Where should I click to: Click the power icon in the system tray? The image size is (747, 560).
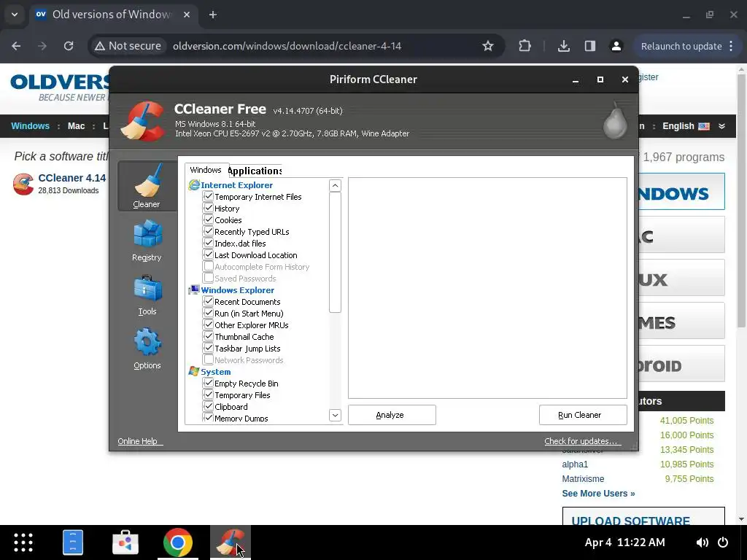point(723,542)
